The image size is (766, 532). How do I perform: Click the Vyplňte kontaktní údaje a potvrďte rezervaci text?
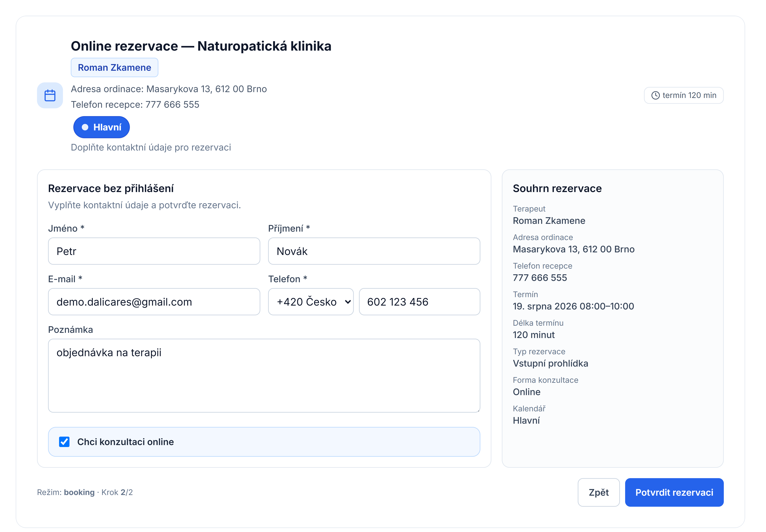click(144, 205)
